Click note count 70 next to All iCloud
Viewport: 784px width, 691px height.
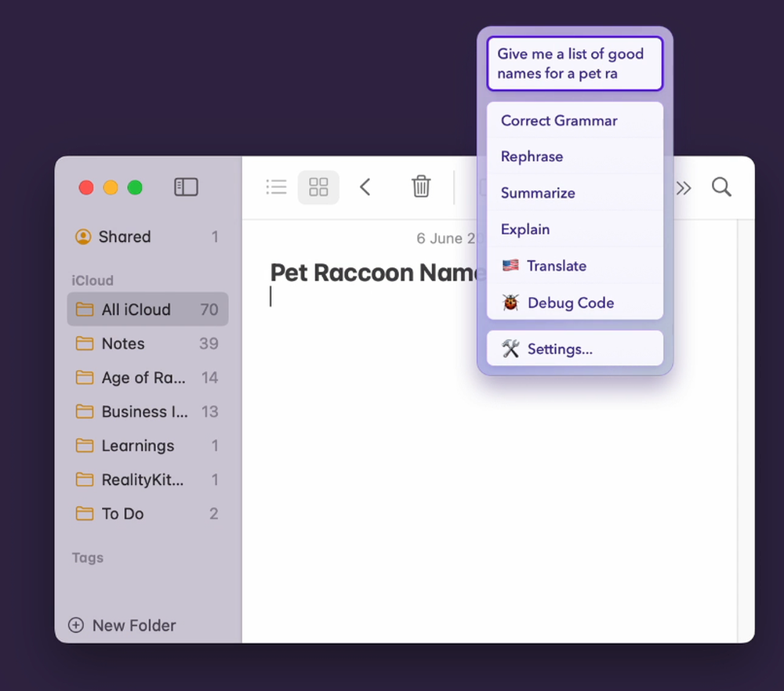(x=209, y=309)
